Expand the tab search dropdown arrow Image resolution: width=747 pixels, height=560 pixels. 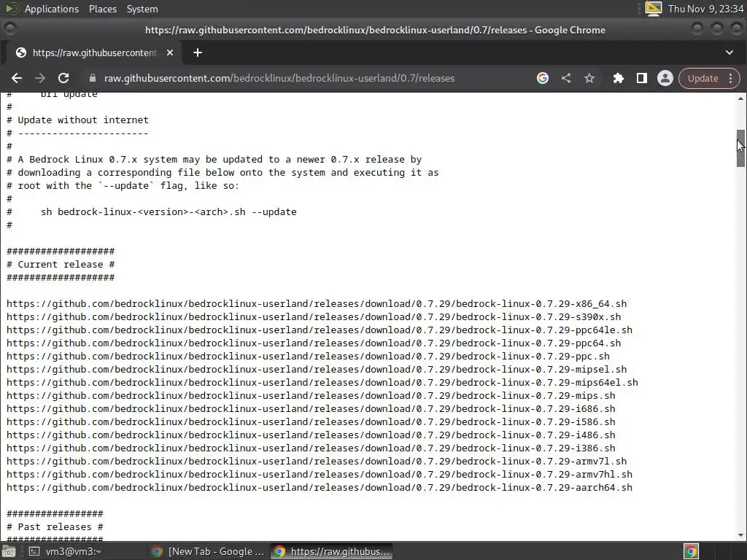[729, 52]
